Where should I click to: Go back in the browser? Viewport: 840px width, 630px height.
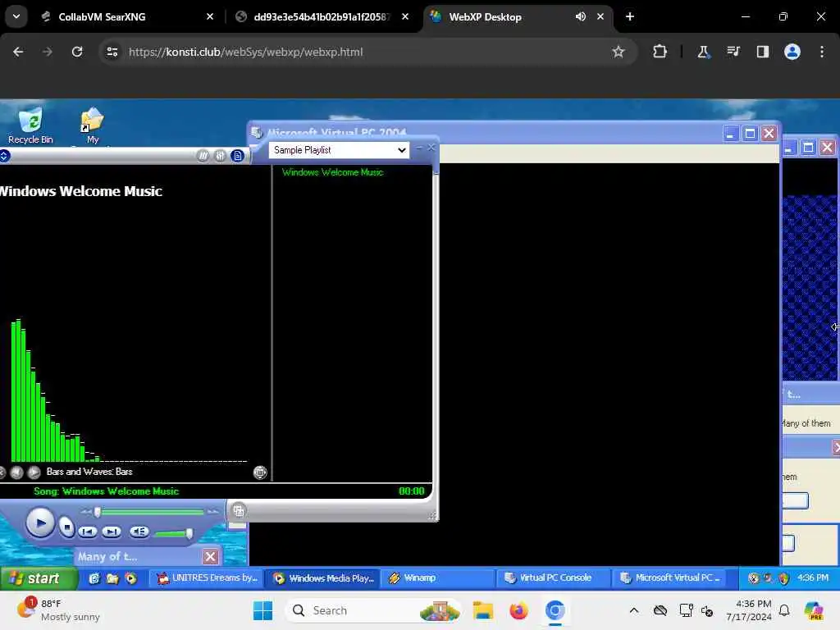point(18,52)
